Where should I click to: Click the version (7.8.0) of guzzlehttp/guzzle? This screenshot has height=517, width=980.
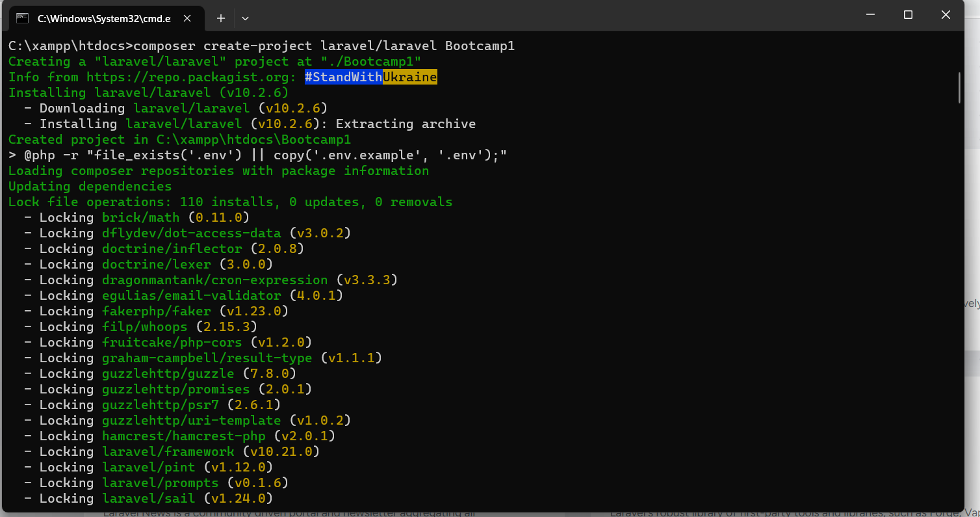270,374
